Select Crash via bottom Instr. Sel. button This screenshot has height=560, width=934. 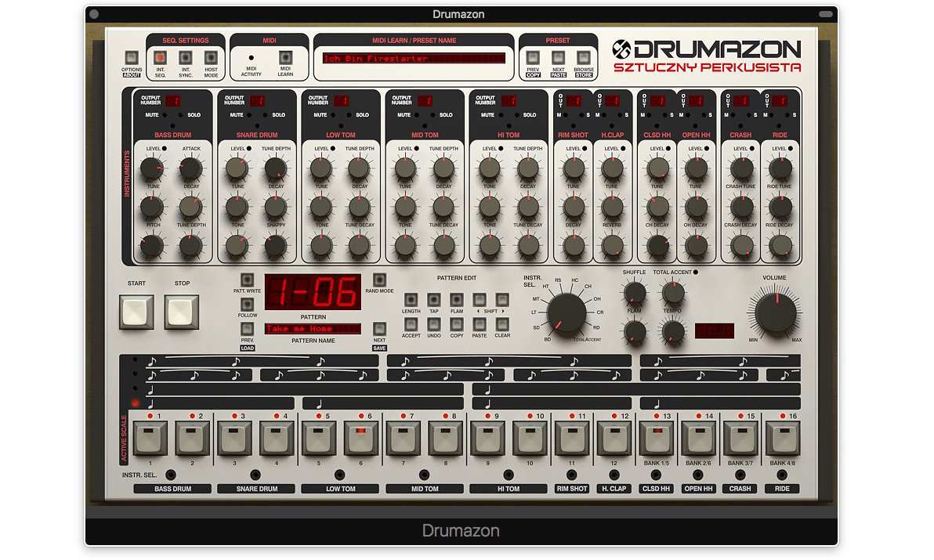[x=740, y=475]
